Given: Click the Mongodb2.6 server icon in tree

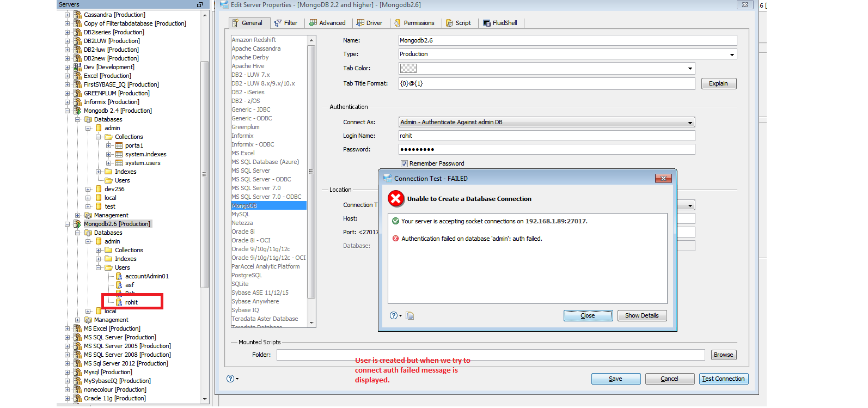Looking at the screenshot, I should (x=78, y=224).
